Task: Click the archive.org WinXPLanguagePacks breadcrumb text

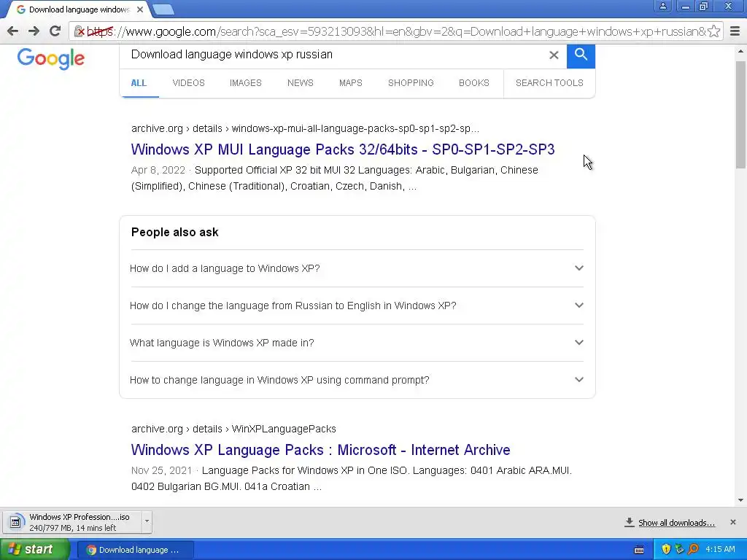Action: 233,429
